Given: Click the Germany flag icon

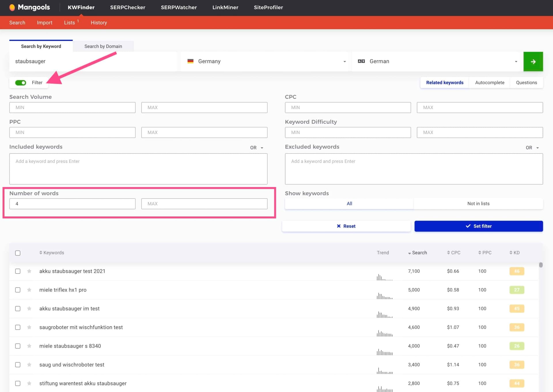Looking at the screenshot, I should pyautogui.click(x=191, y=61).
